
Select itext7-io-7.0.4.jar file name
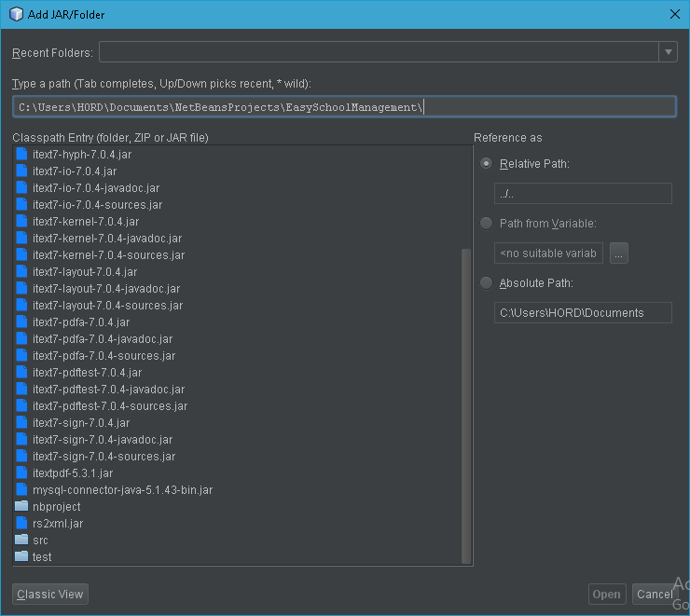(75, 171)
